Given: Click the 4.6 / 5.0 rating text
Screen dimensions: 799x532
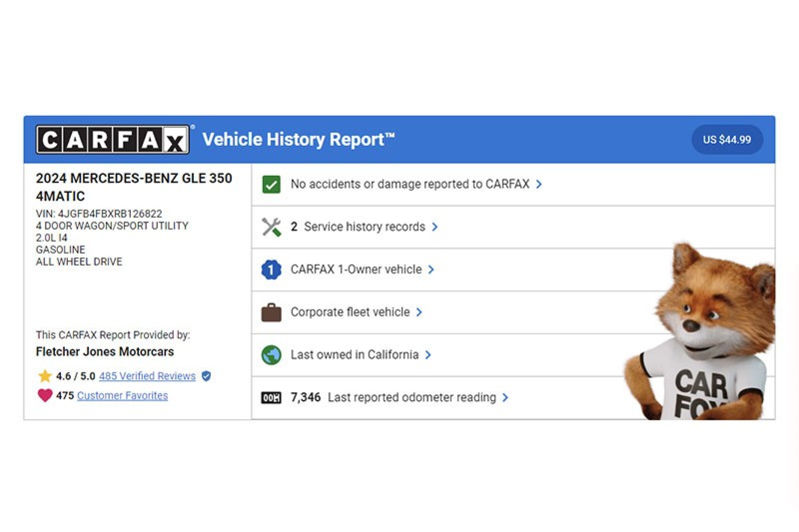Looking at the screenshot, I should (x=75, y=376).
